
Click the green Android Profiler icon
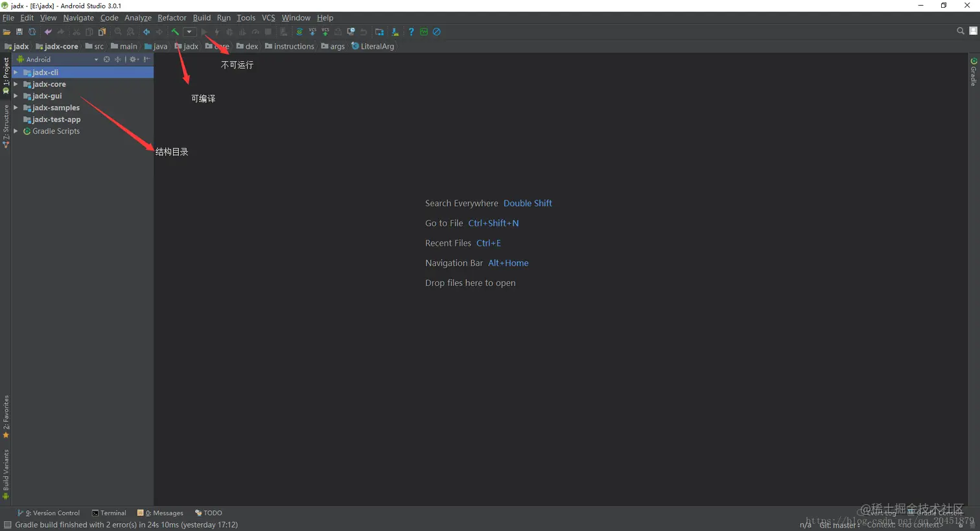pyautogui.click(x=424, y=32)
